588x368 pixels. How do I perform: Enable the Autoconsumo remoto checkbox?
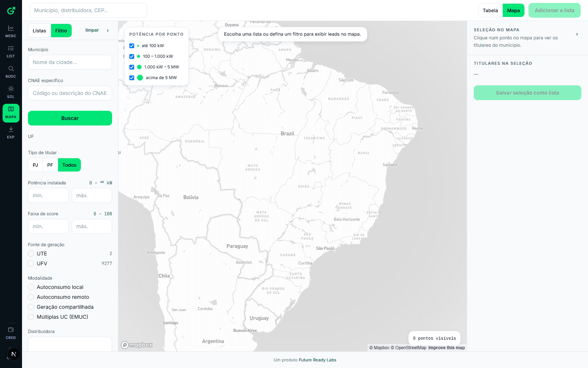click(31, 297)
